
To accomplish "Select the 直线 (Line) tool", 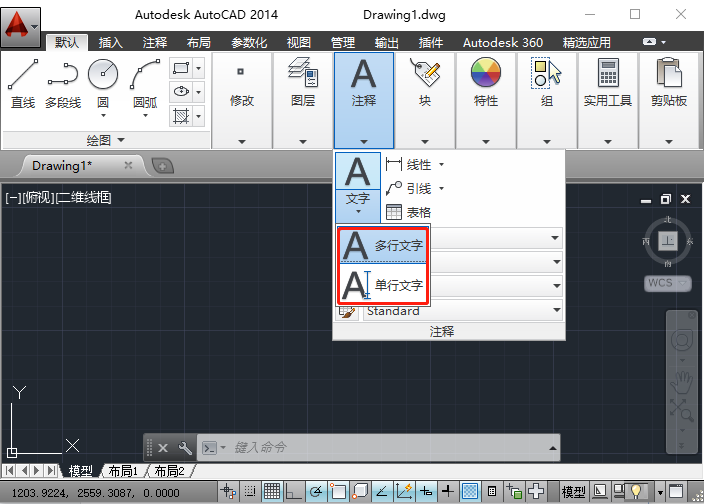I will pos(23,84).
